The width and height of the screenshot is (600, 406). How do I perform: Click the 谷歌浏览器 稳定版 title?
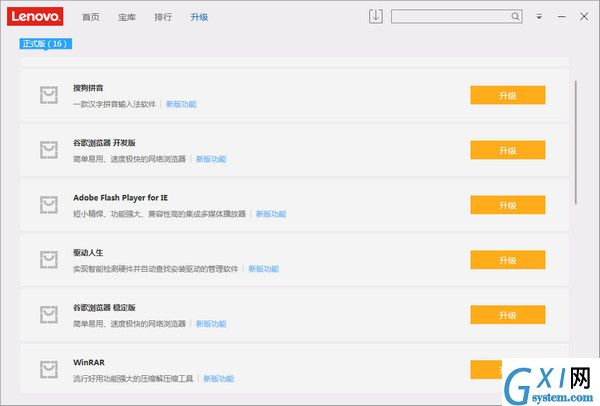click(x=104, y=307)
